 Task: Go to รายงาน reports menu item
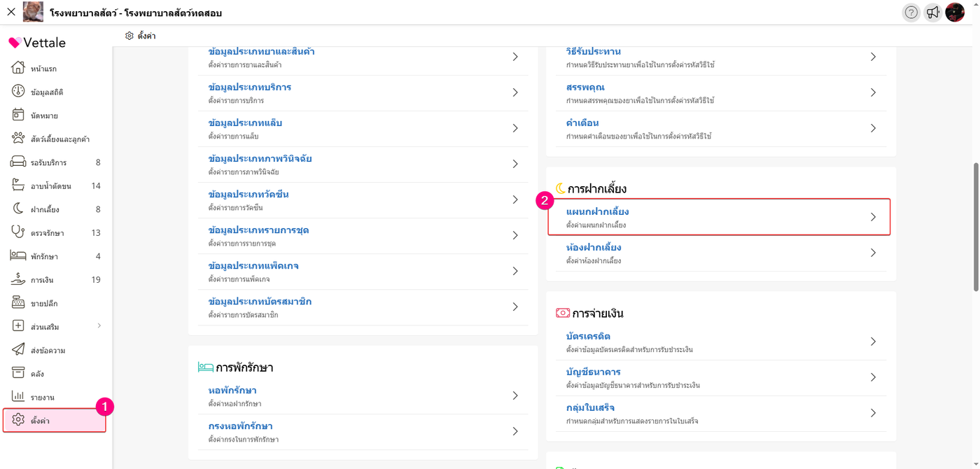pos(42,398)
